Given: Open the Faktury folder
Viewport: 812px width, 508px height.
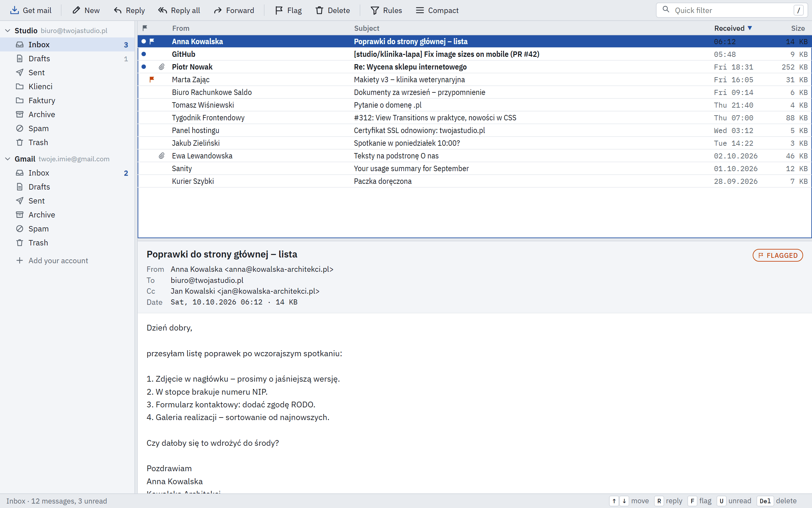Looking at the screenshot, I should coord(67,100).
